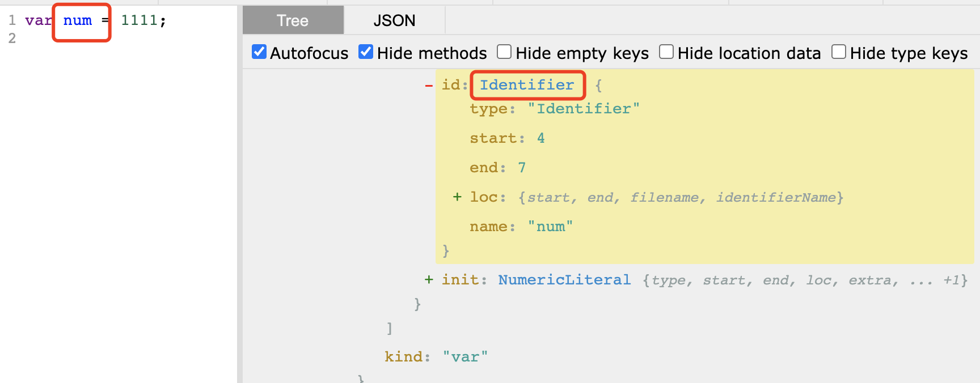This screenshot has width=980, height=383.
Task: Uncheck Hide methods option
Action: click(366, 52)
